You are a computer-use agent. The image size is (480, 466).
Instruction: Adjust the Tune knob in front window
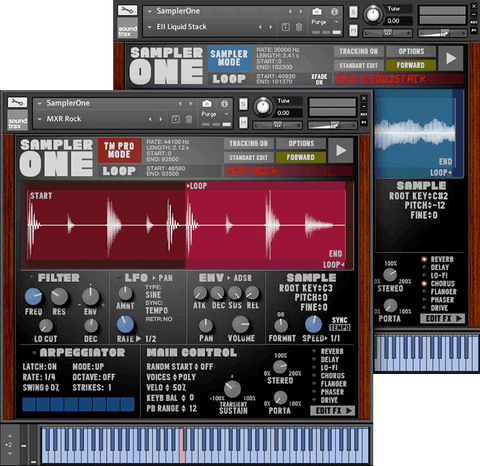point(263,107)
